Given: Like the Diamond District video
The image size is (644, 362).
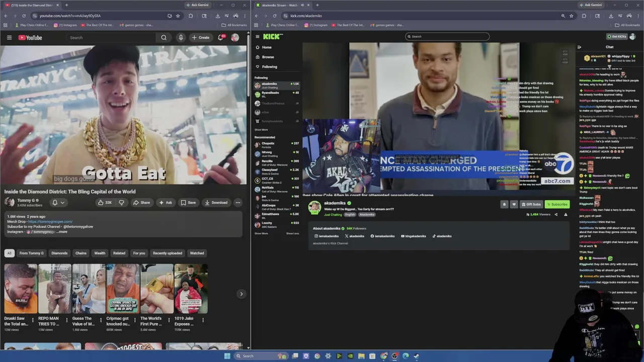Looking at the screenshot, I should pos(105,203).
